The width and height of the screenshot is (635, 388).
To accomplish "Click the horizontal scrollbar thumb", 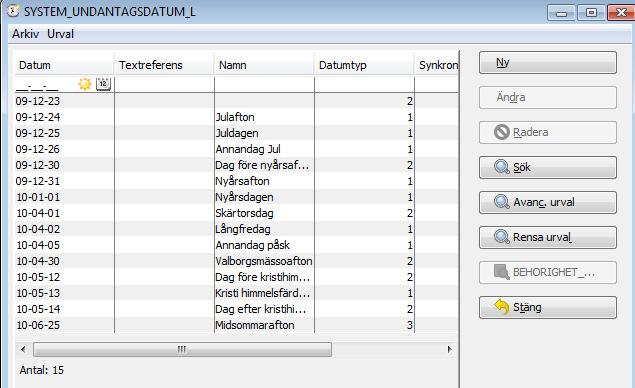I will [x=182, y=349].
